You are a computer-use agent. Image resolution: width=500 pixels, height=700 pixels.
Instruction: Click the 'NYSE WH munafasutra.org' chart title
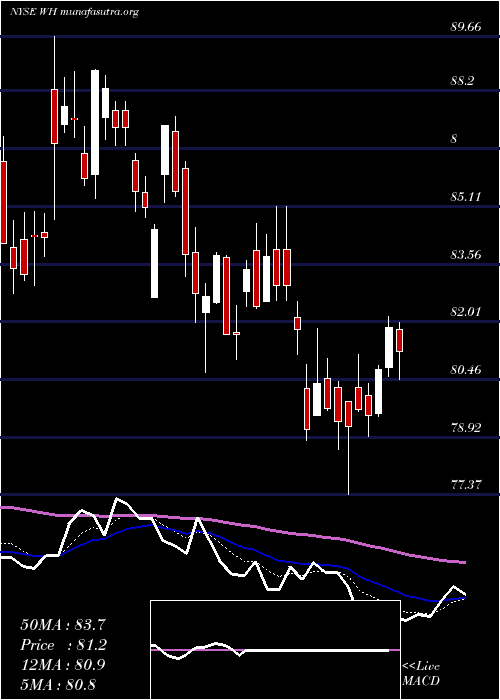(x=74, y=12)
